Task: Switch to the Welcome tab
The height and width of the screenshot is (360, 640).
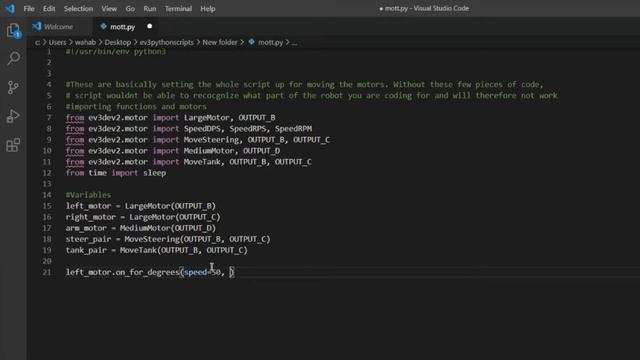Action: coord(58,27)
